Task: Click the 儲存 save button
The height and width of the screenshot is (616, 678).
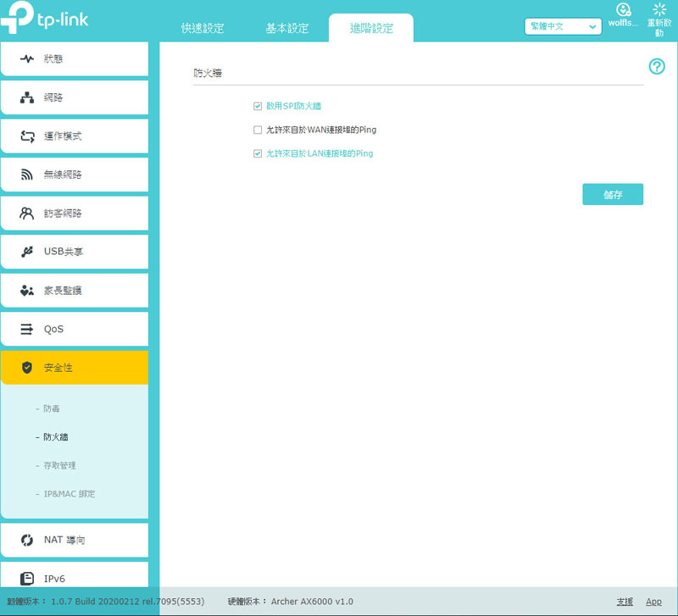Action: (x=613, y=195)
